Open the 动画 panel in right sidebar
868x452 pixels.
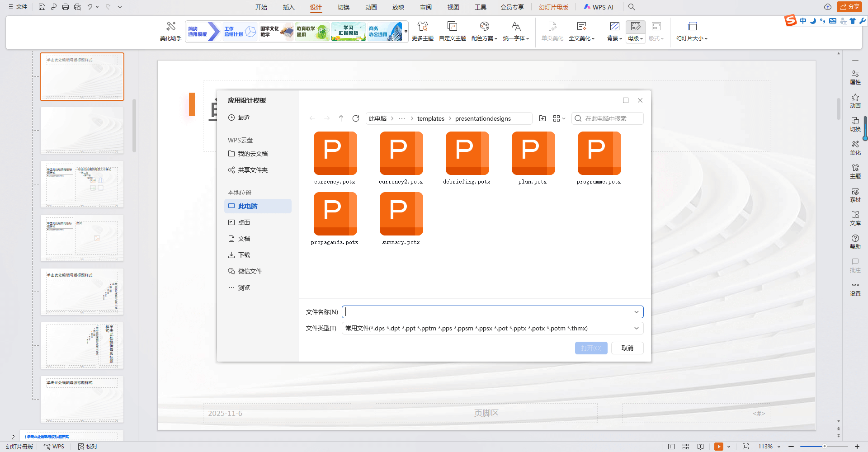[x=855, y=101]
